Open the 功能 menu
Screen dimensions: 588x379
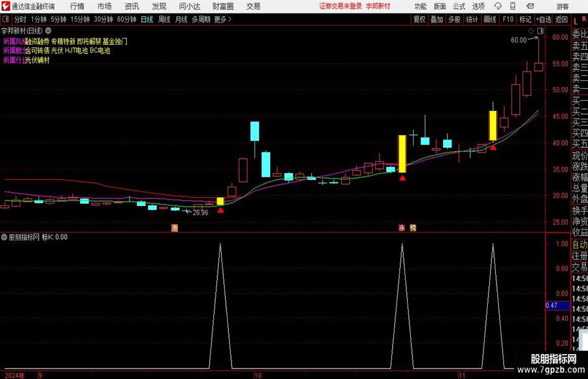(x=421, y=6)
